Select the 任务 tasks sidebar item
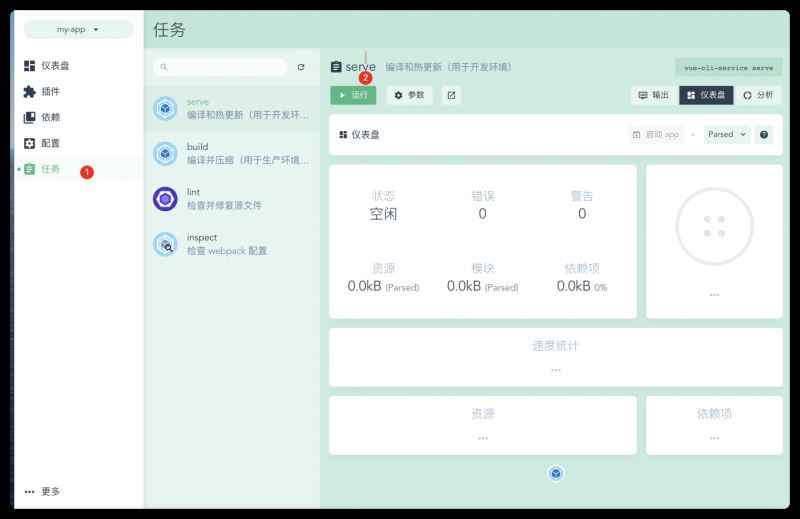The width and height of the screenshot is (800, 519). (x=79, y=169)
